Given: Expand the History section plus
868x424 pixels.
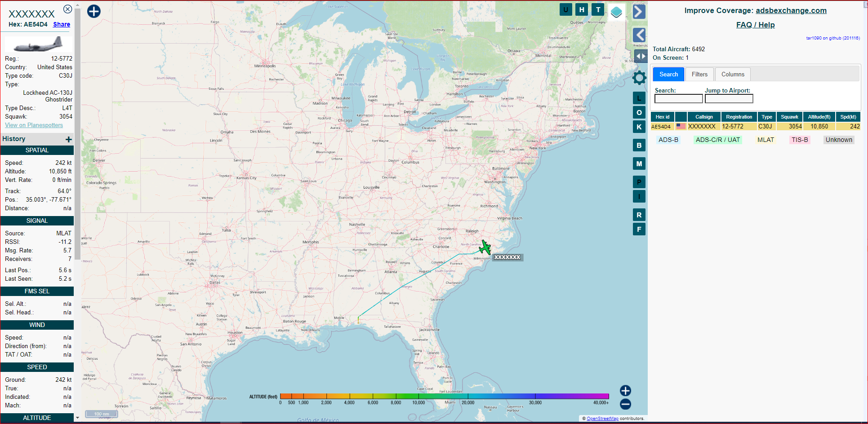Looking at the screenshot, I should 69,139.
